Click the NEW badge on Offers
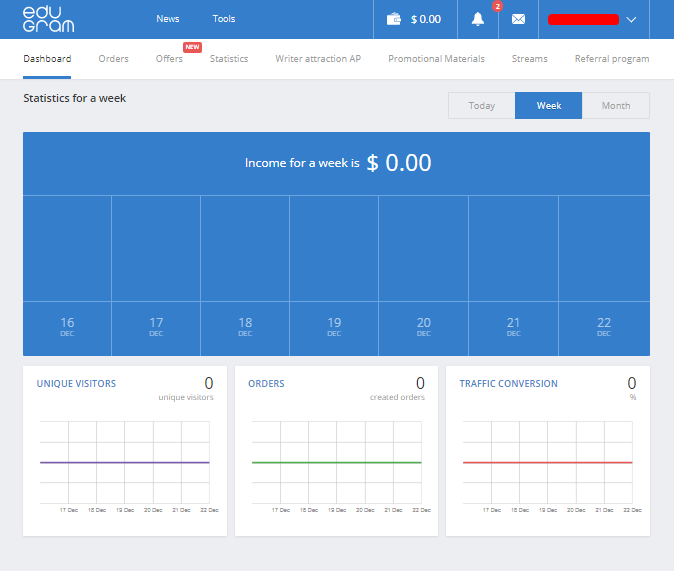674x571 pixels. (x=192, y=47)
